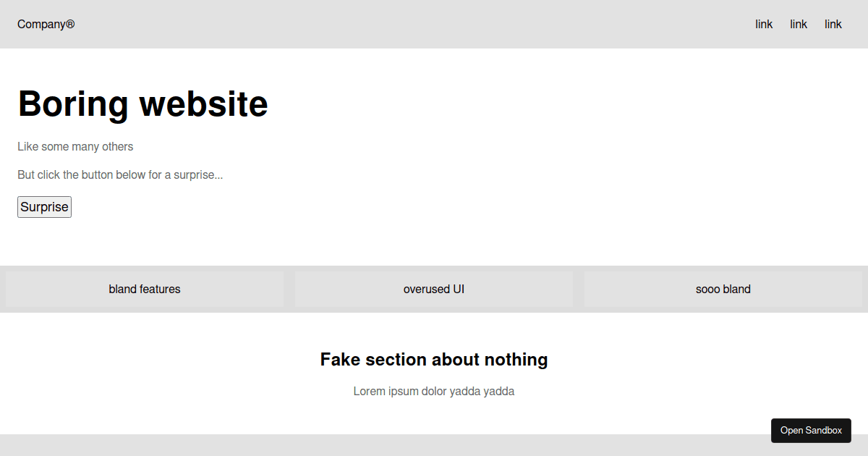
Task: Launch the Open Sandbox button
Action: tap(811, 431)
